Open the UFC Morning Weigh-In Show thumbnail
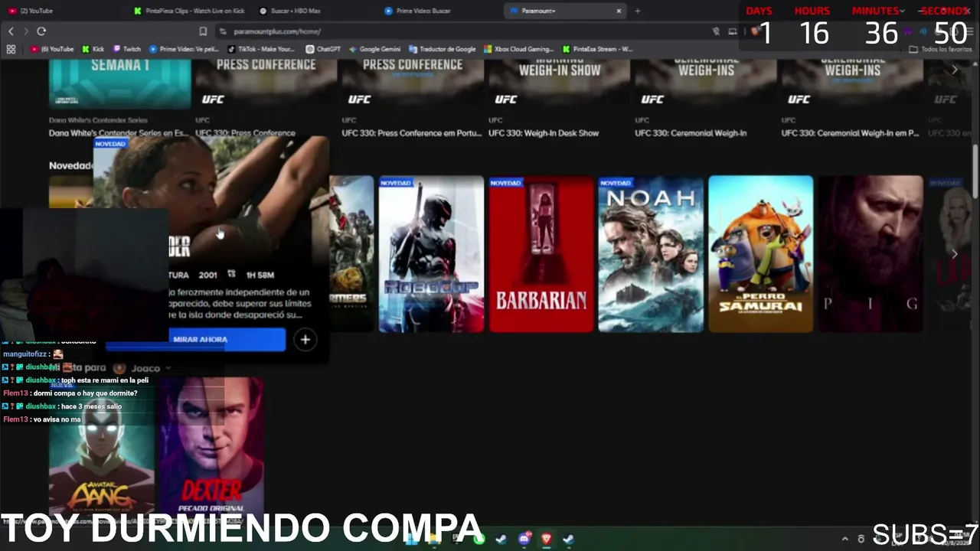 point(558,84)
